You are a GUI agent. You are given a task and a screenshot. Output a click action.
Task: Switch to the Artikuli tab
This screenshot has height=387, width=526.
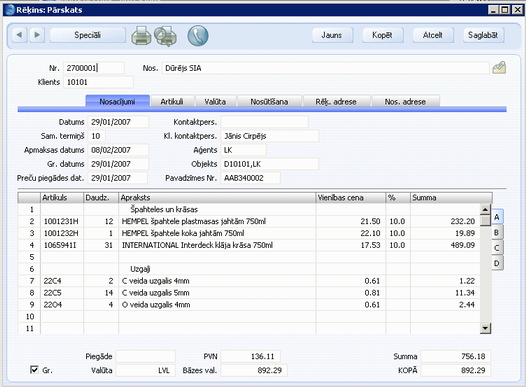pyautogui.click(x=172, y=101)
